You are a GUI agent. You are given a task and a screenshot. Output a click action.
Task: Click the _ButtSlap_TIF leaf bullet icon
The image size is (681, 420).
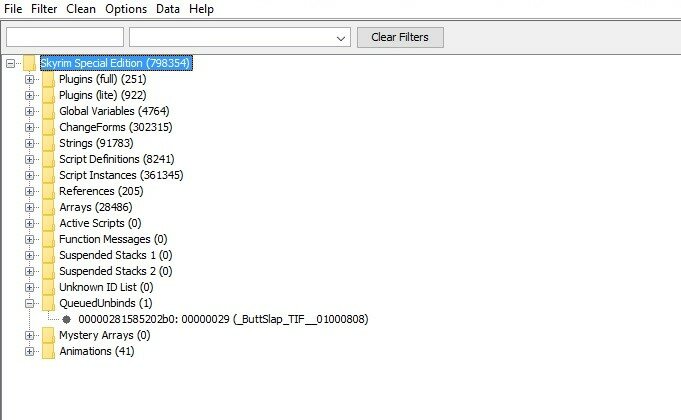66,320
